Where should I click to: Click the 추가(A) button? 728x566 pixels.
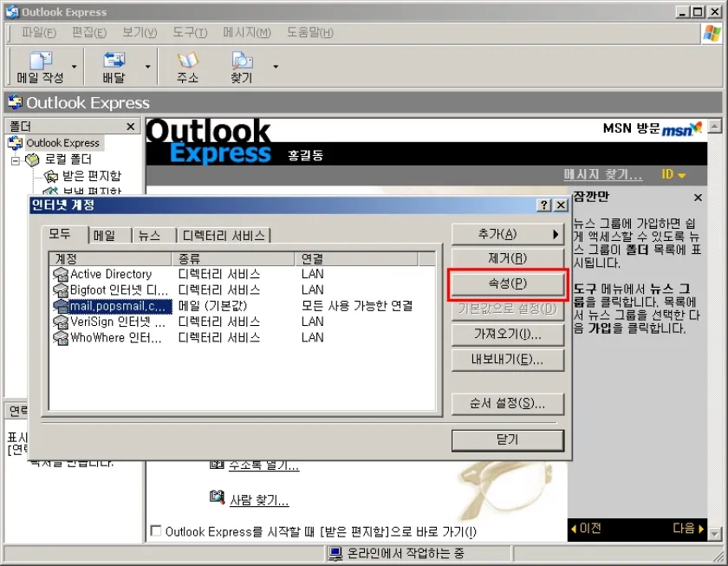[508, 234]
